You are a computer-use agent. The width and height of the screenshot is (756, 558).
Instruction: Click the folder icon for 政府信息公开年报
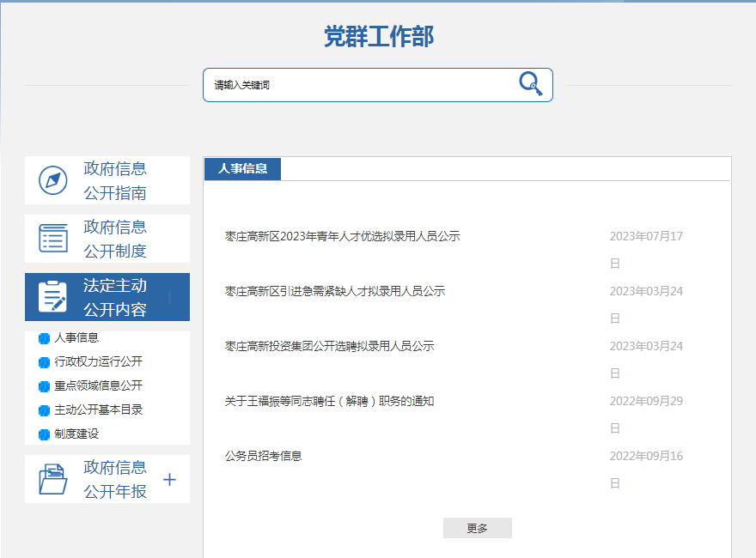(53, 479)
